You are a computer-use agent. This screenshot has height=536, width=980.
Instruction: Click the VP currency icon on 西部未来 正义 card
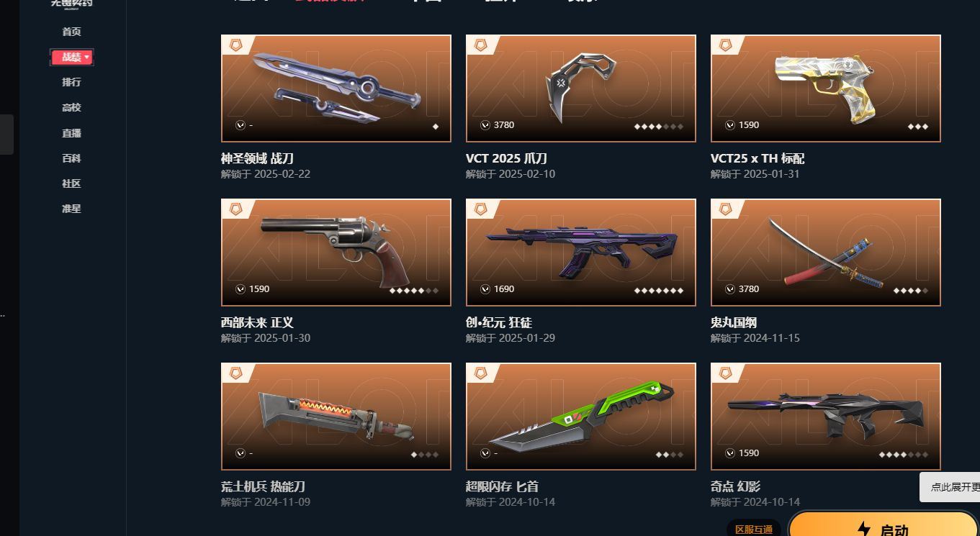[x=240, y=289]
